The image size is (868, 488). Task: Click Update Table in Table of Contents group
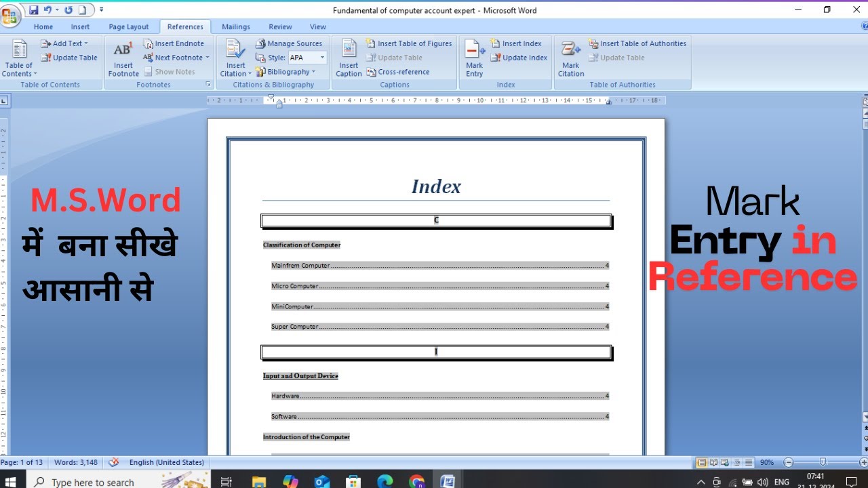point(69,58)
